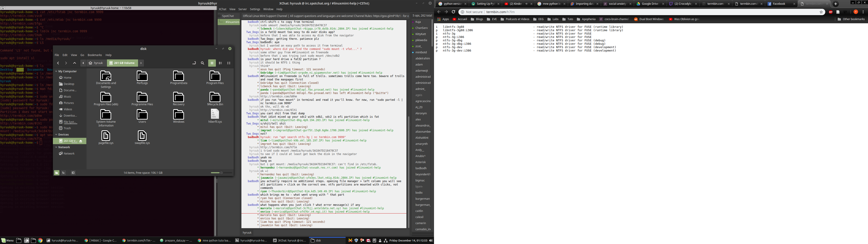Open Trash in the file manager sidebar
Image resolution: width=868 pixels, height=244 pixels.
pos(67,128)
